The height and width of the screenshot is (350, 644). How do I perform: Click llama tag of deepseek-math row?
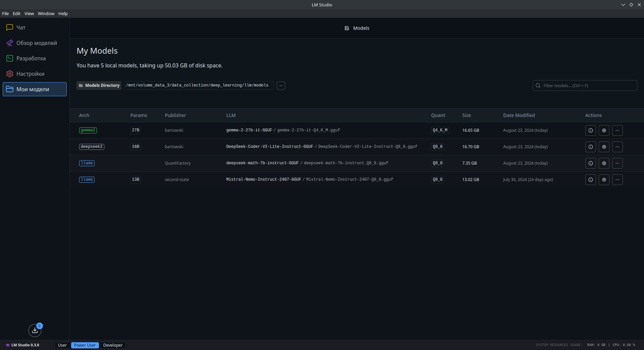(x=87, y=163)
